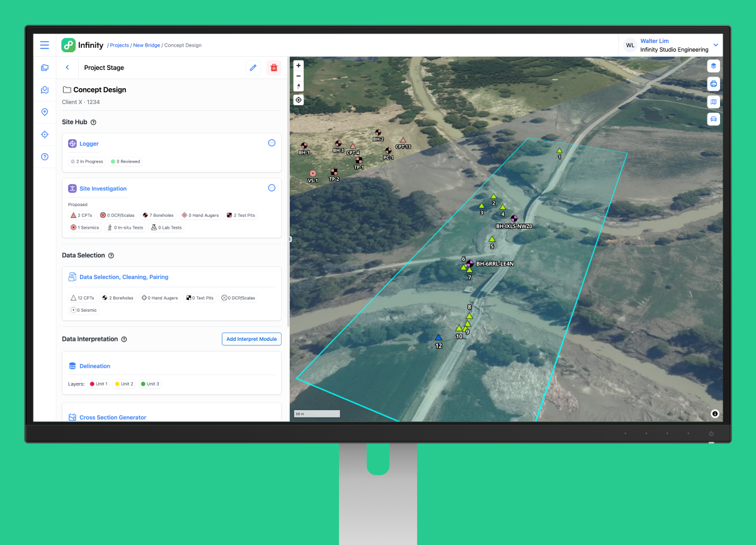
Task: Click the pencil edit icon for Project Stage
Action: click(x=253, y=67)
